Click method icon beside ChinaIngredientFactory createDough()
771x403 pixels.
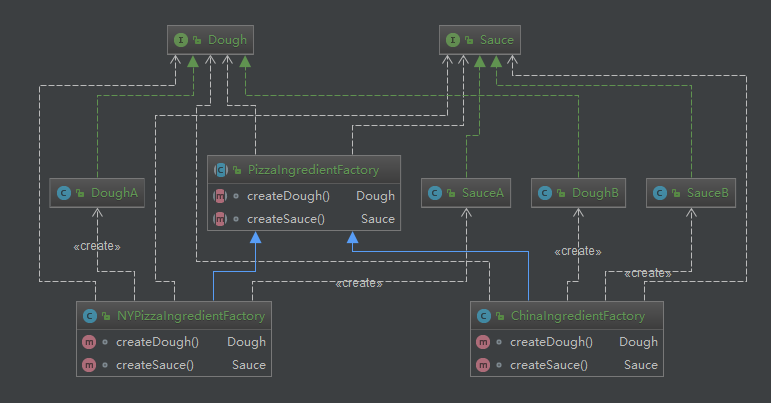coord(483,342)
